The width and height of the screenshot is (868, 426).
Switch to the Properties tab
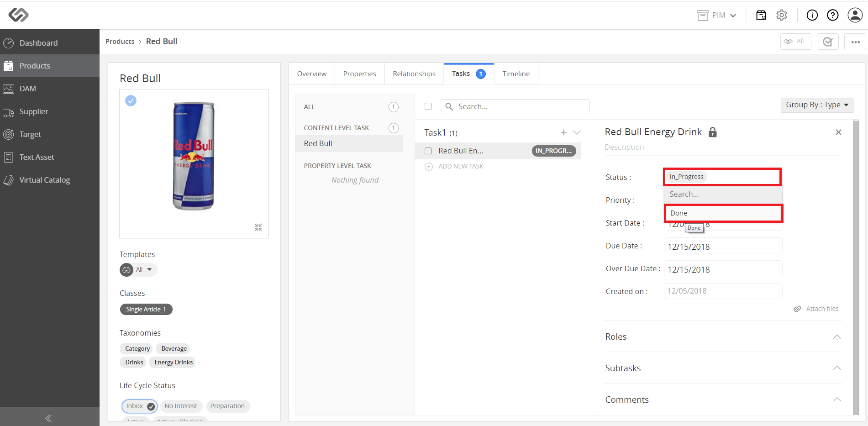pos(360,74)
